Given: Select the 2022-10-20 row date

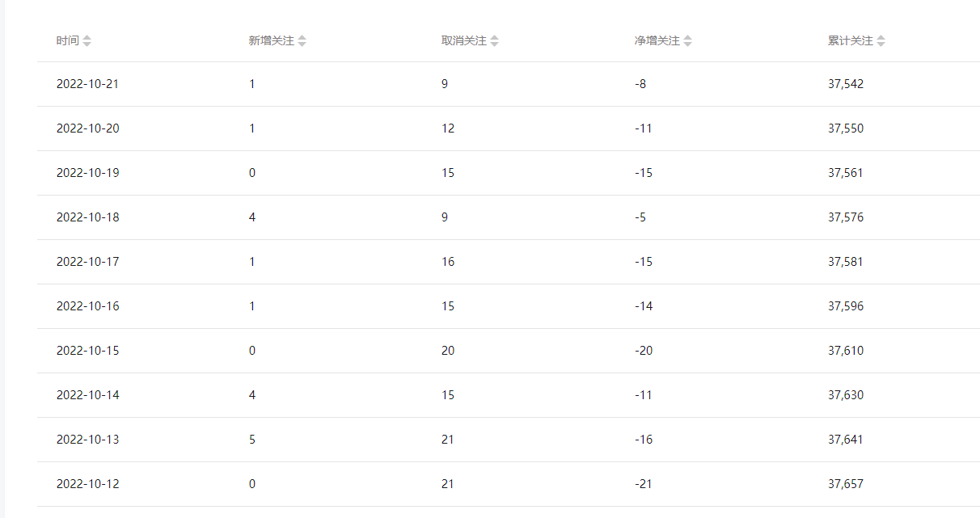Looking at the screenshot, I should click(88, 128).
